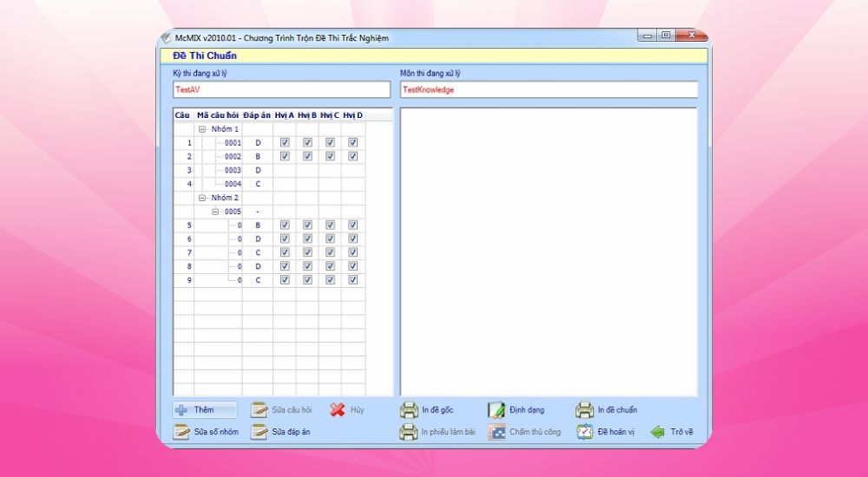
Task: Click the Đáp án column header
Action: coord(257,115)
